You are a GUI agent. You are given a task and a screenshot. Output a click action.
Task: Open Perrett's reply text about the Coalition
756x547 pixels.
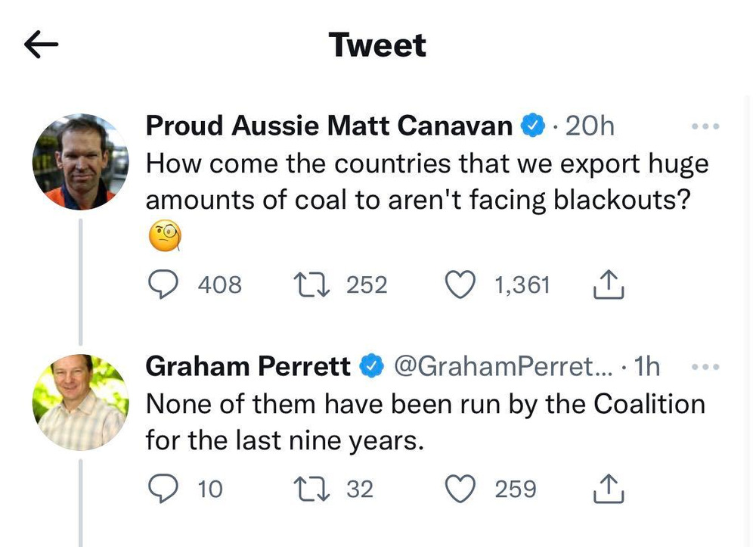pos(424,421)
